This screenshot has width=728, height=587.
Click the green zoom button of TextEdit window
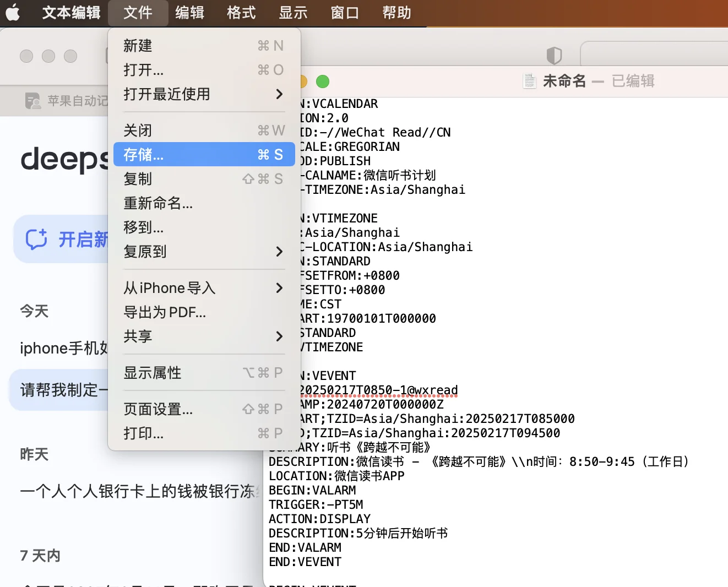pyautogui.click(x=323, y=81)
